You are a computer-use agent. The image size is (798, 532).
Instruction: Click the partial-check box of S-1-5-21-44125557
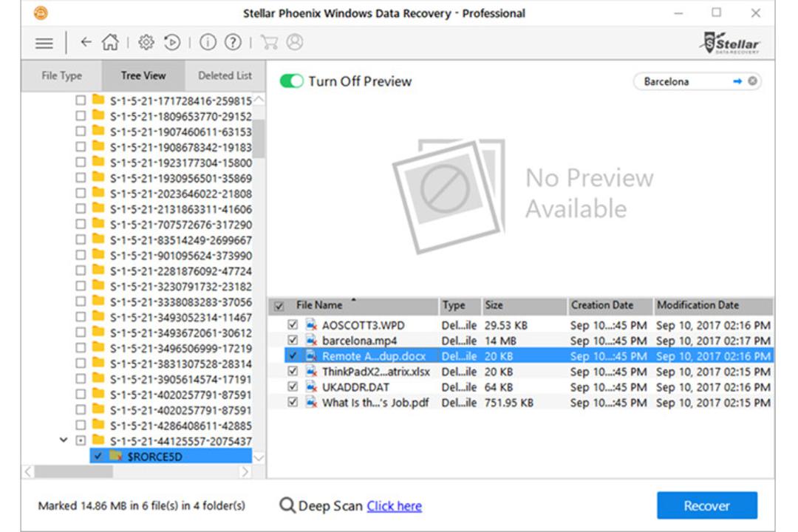[81, 440]
